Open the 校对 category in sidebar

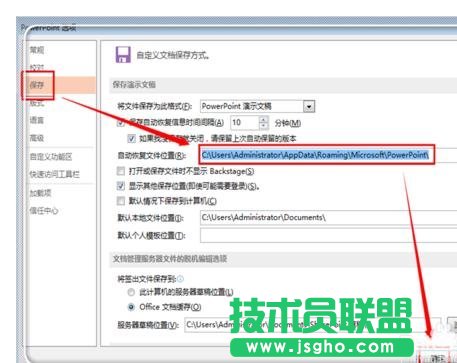pyautogui.click(x=37, y=67)
